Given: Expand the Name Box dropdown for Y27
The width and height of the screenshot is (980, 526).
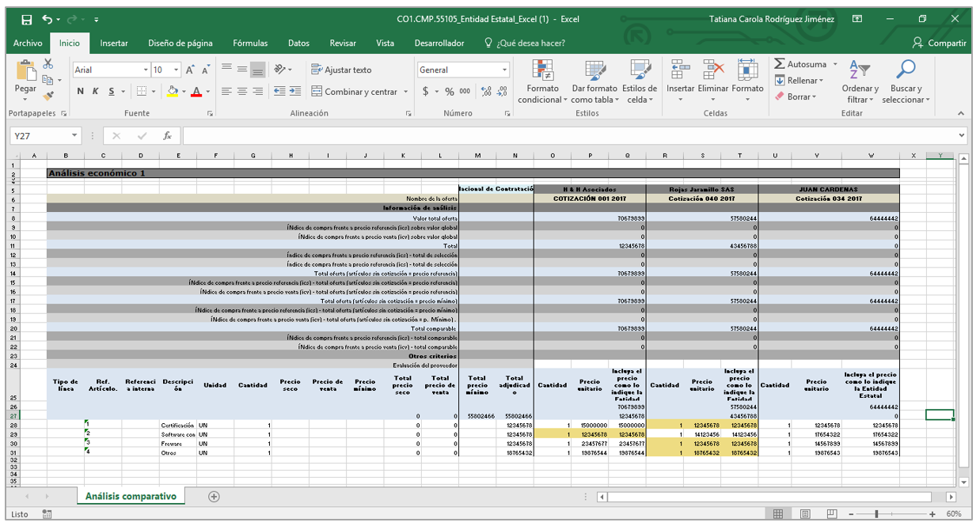Looking at the screenshot, I should (74, 135).
